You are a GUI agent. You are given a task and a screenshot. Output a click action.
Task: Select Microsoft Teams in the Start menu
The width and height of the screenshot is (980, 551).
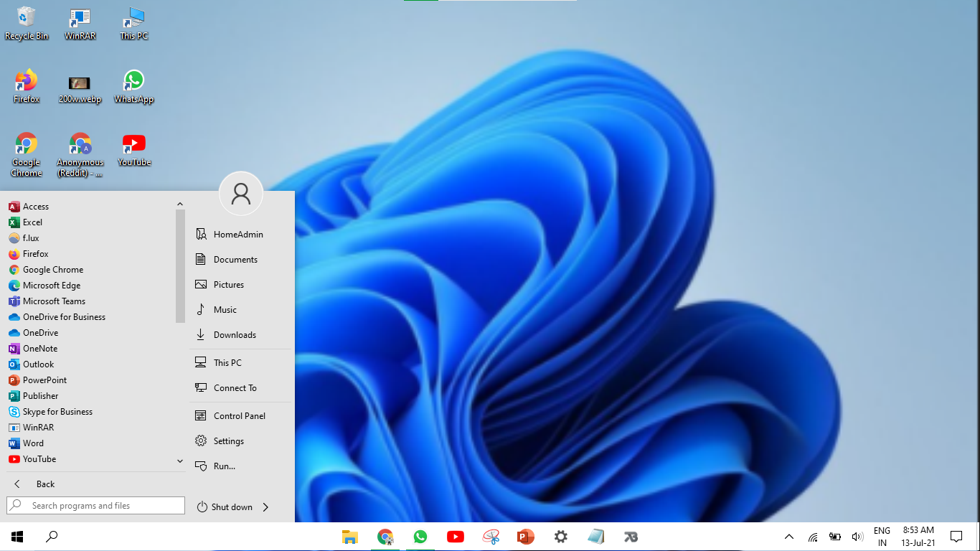55,301
